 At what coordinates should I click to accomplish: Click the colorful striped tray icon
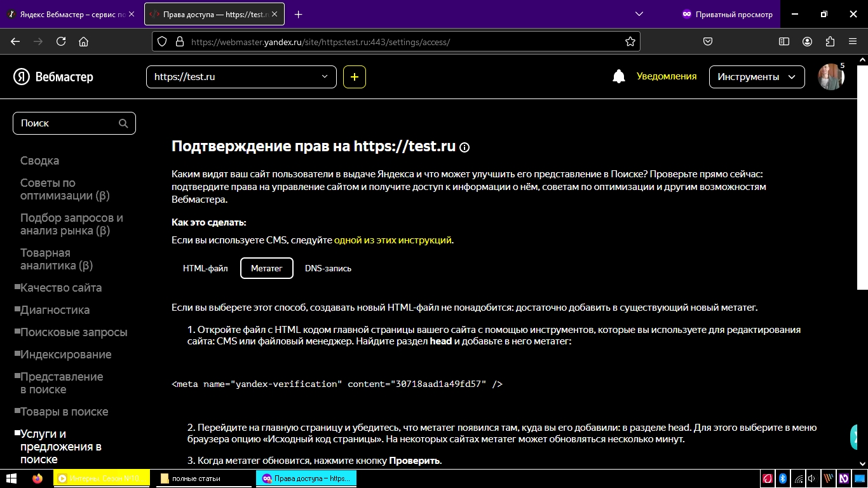[829, 478]
